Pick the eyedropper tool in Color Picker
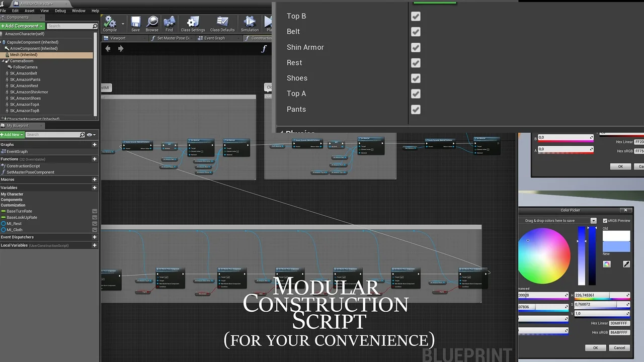 click(626, 264)
